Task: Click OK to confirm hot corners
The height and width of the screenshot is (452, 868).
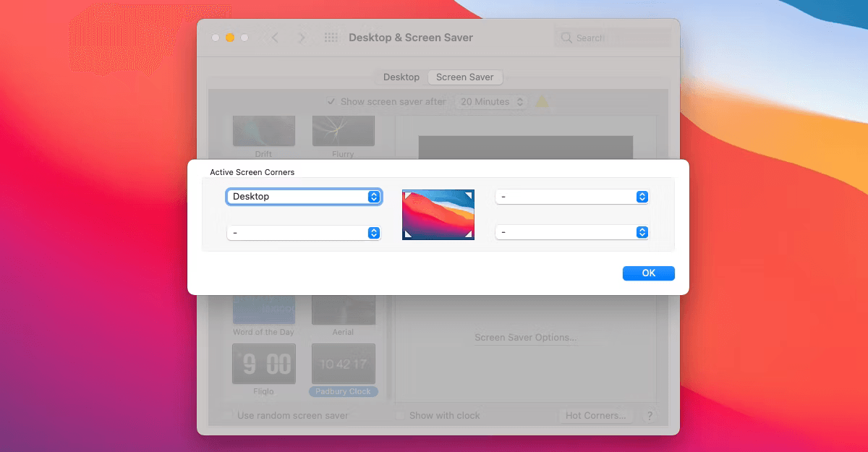Action: [648, 273]
